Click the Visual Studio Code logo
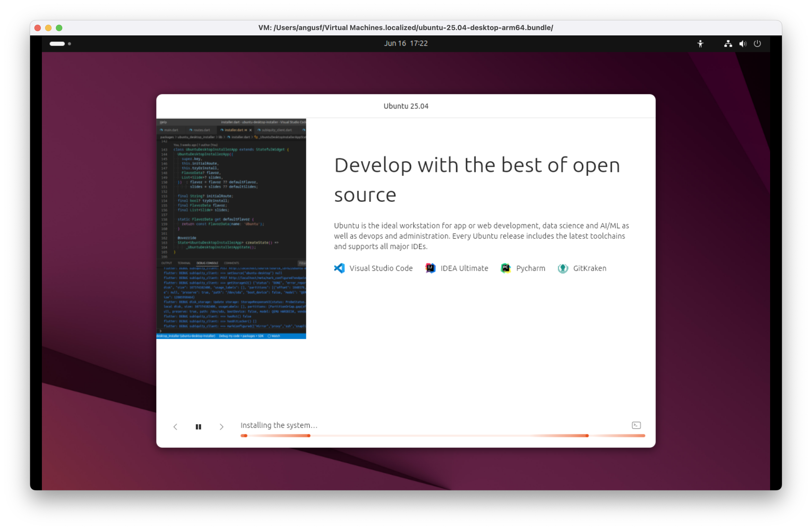 339,268
